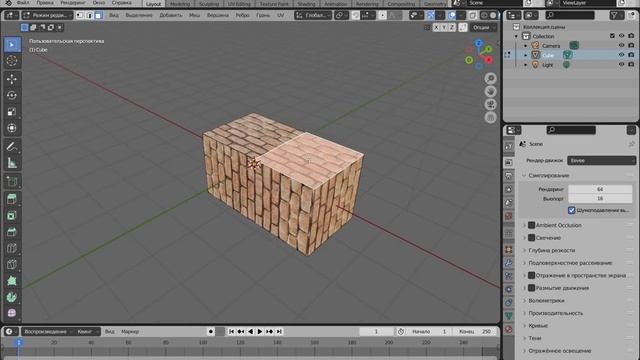Select the Add Cube tool
The width and height of the screenshot is (640, 360).
pyautogui.click(x=12, y=181)
